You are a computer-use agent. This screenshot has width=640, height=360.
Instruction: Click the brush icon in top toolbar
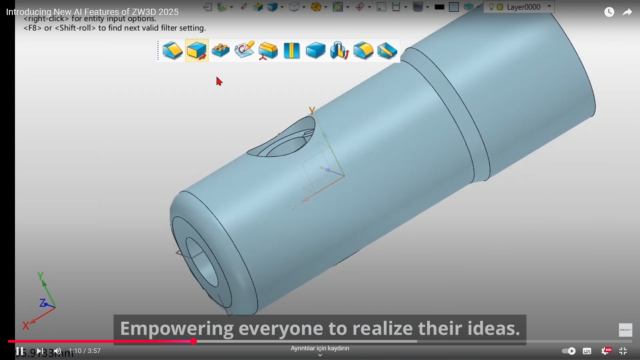click(244, 7)
